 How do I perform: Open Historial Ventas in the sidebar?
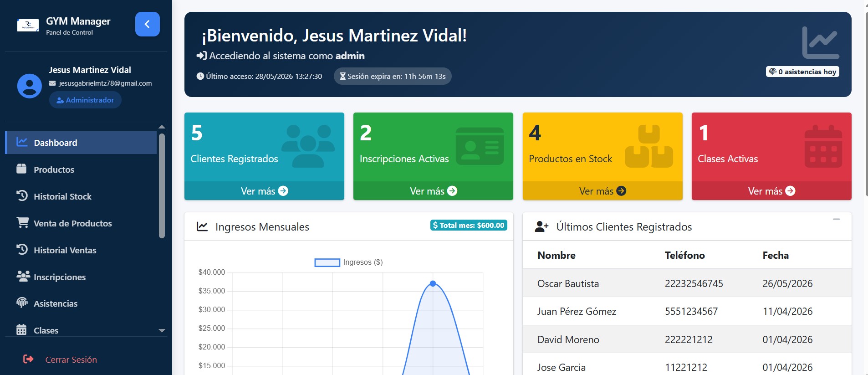[x=81, y=250]
